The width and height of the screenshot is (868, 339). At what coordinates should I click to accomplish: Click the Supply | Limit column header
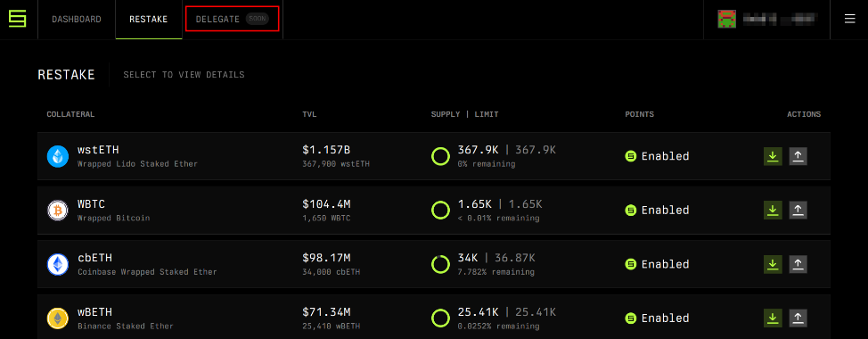click(465, 115)
